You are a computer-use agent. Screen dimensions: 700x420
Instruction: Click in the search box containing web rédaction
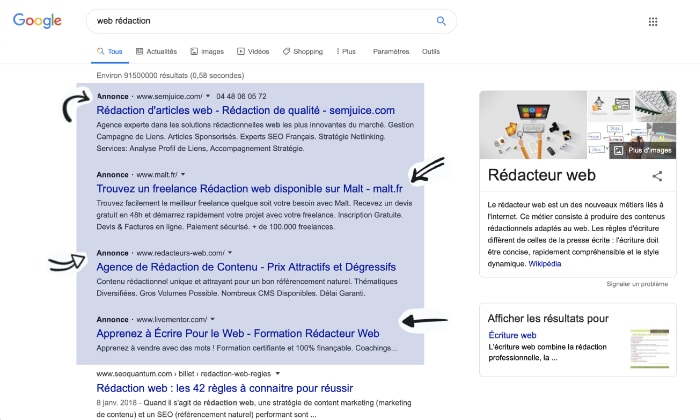click(260, 21)
